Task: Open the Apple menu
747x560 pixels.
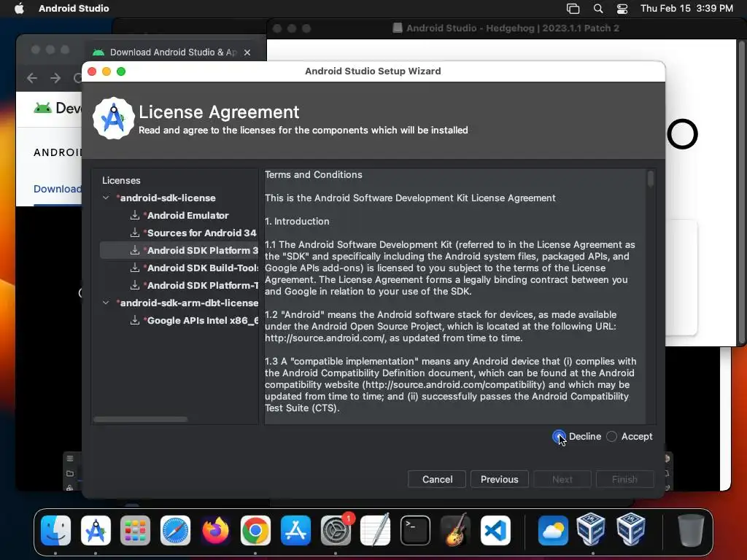Action: click(19, 9)
